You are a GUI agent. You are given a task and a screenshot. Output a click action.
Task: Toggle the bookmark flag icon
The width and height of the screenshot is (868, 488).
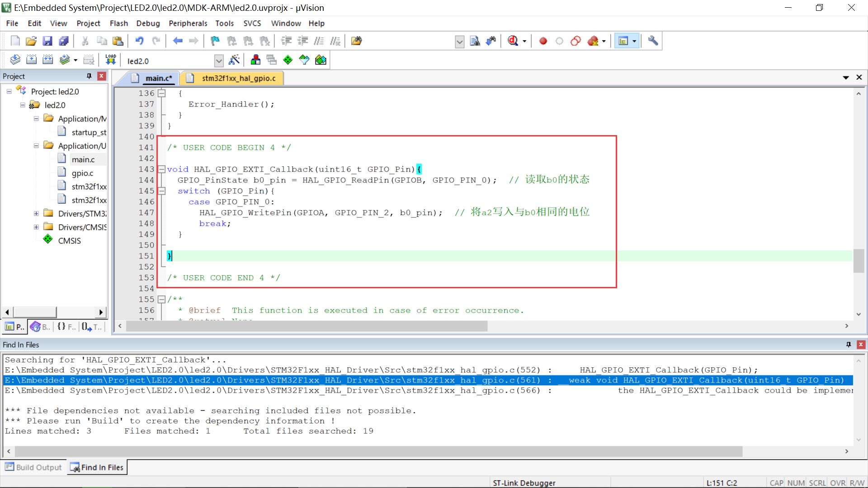215,41
